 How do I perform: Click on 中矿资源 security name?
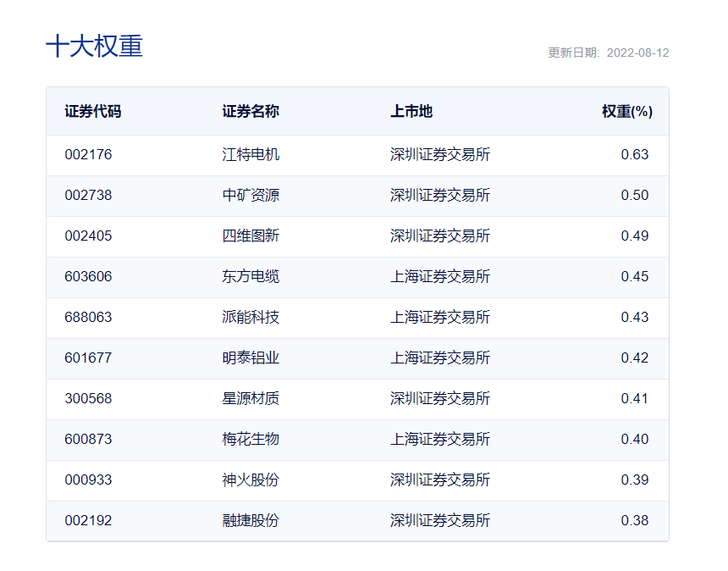pyautogui.click(x=251, y=196)
